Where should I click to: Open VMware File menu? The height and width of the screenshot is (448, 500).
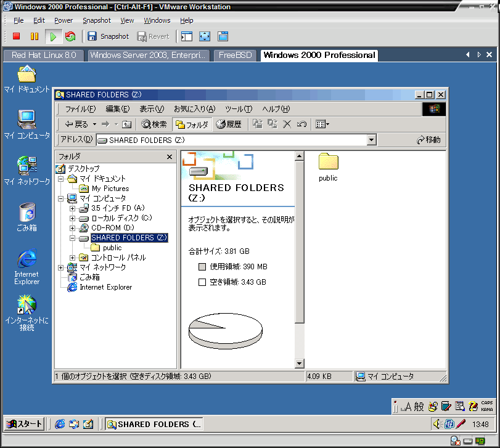point(18,20)
